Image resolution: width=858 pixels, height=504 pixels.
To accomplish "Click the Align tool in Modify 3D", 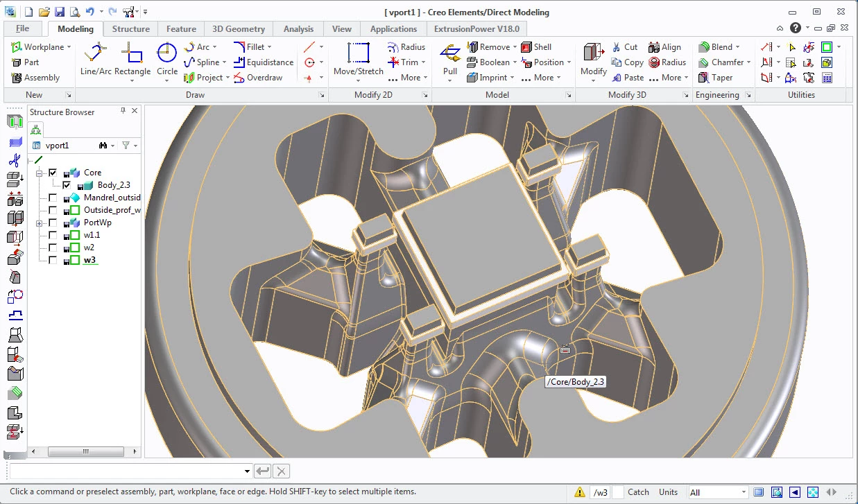I will [664, 47].
